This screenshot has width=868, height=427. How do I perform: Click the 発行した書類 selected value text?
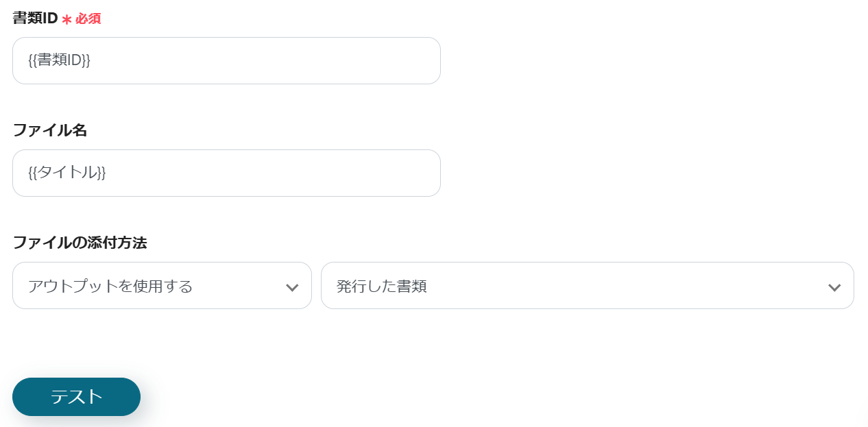(382, 286)
